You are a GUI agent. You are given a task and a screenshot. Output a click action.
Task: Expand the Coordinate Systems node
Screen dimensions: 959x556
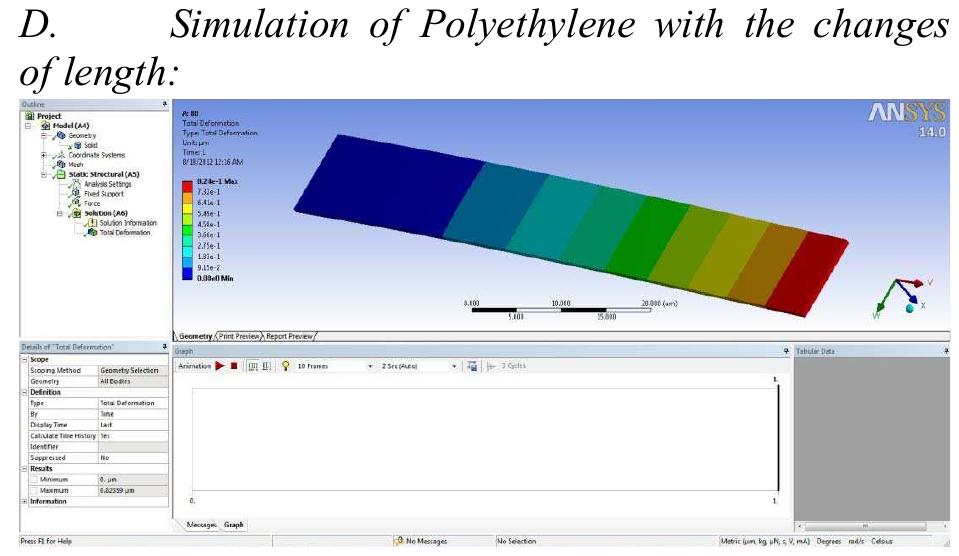pos(43,155)
